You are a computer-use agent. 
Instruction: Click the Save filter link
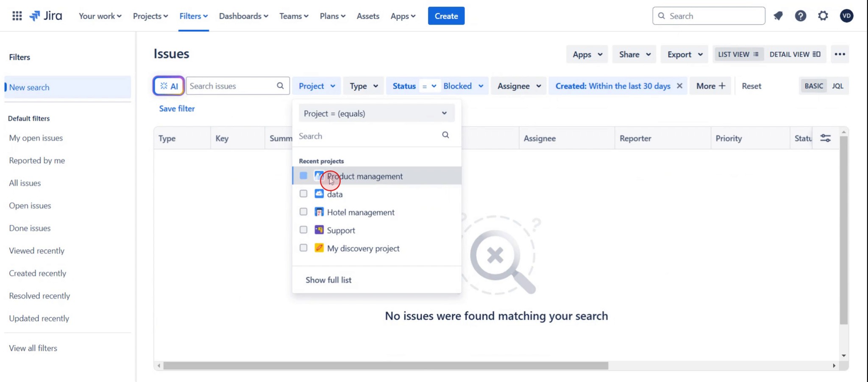(176, 108)
